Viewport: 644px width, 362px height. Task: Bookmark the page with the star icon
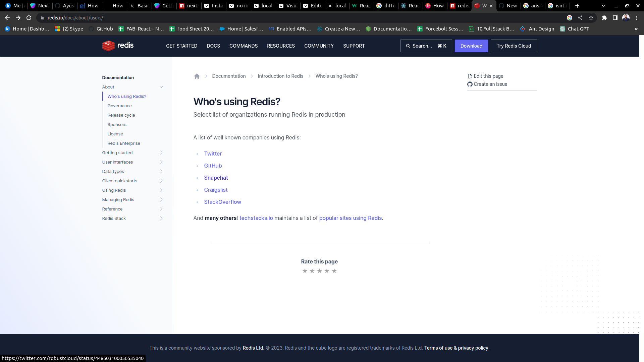(591, 18)
